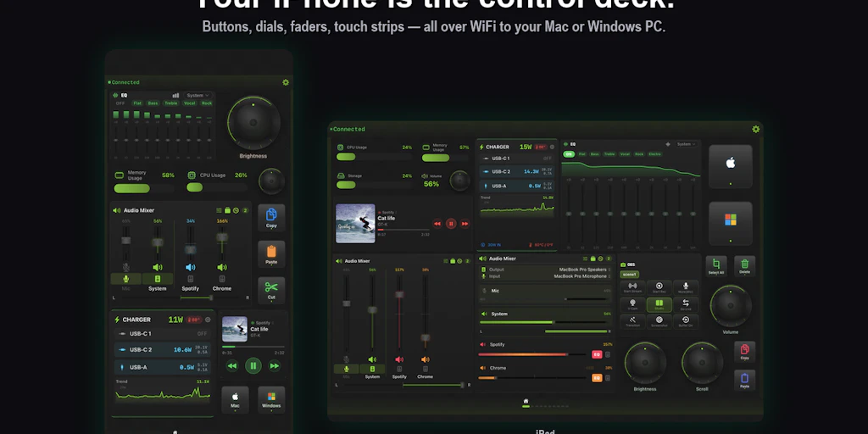The image size is (868, 434).
Task: Click Volume knob on iPad right side
Action: click(x=730, y=306)
